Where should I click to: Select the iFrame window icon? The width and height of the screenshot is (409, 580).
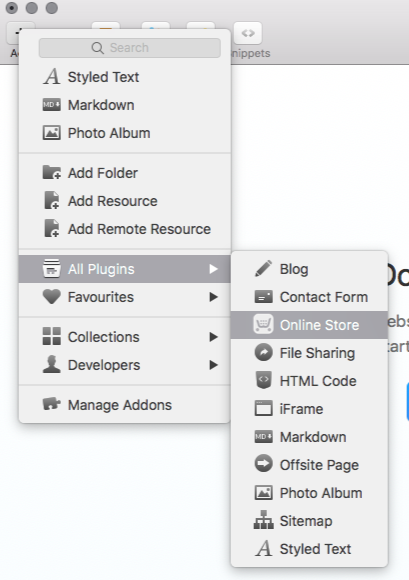point(263,408)
